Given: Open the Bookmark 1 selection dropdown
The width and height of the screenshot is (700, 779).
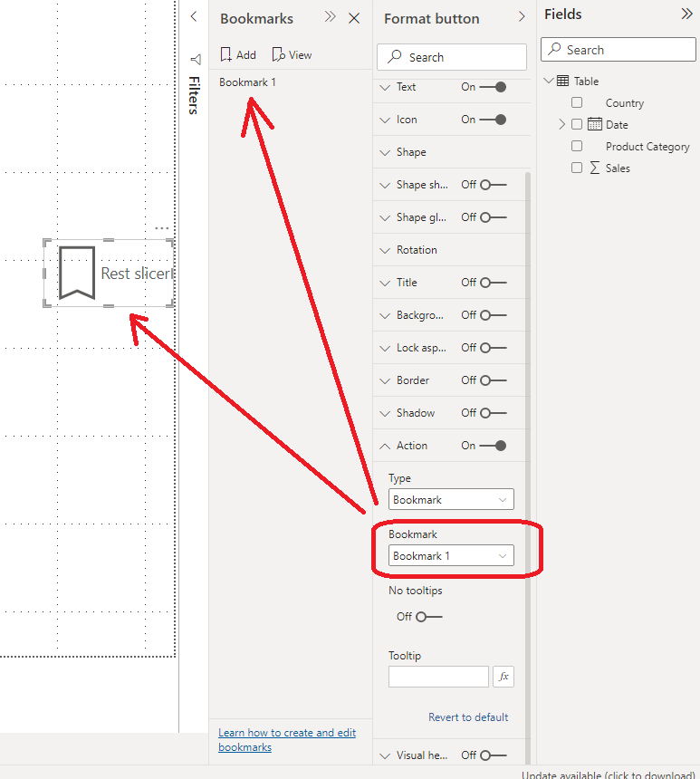Looking at the screenshot, I should pos(451,555).
